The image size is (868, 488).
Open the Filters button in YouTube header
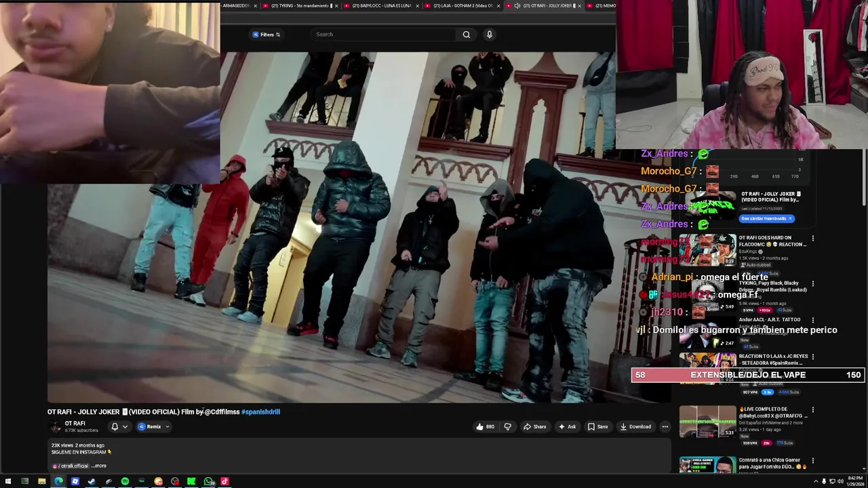pos(267,35)
